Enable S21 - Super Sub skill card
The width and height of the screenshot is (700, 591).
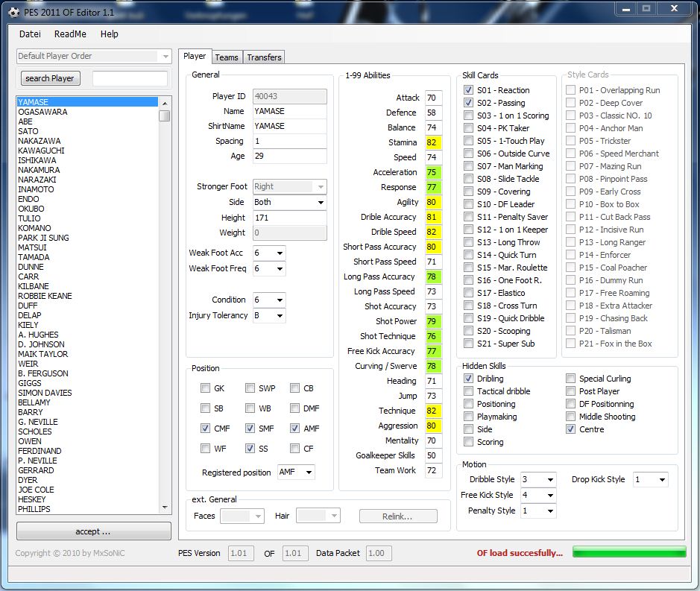pos(468,344)
